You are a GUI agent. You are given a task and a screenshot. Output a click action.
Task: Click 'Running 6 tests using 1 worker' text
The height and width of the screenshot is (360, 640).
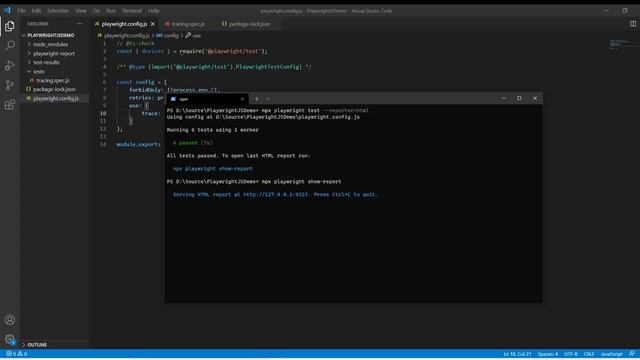213,130
